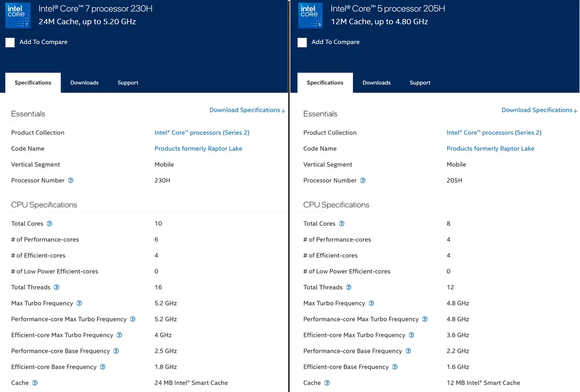580x392 pixels.
Task: Download Specifications for the 205H processor
Action: 539,110
